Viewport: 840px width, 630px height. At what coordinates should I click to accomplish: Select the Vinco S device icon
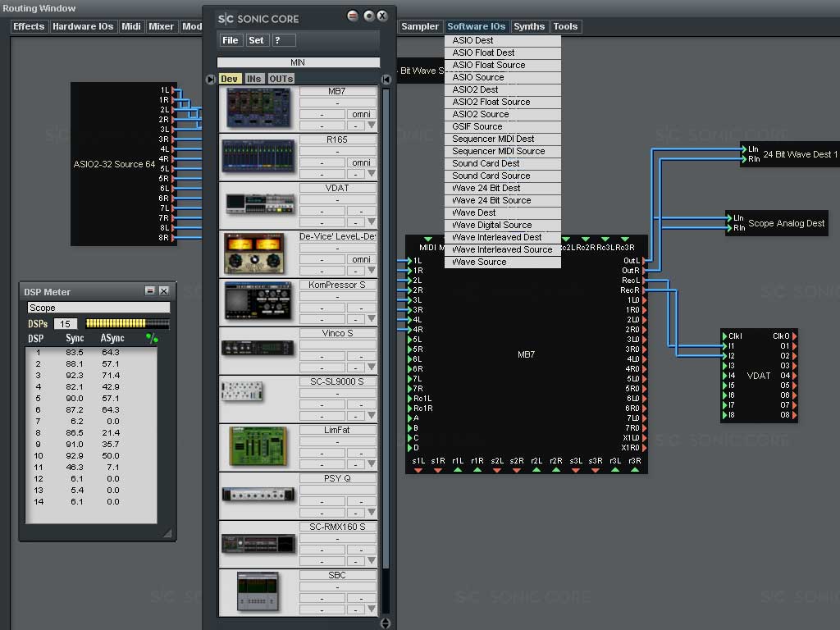click(258, 348)
